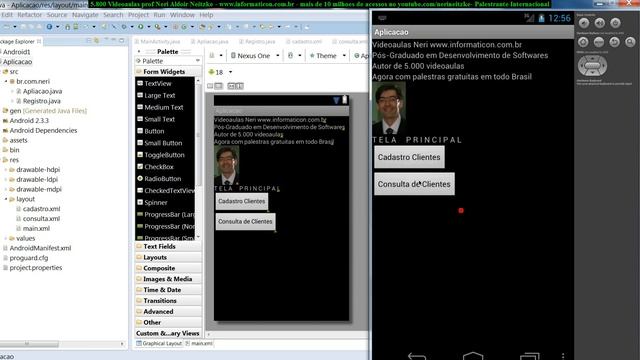Select the Android1 project in Package Explorer
Viewport: 640px width, 360px height.
[16, 52]
